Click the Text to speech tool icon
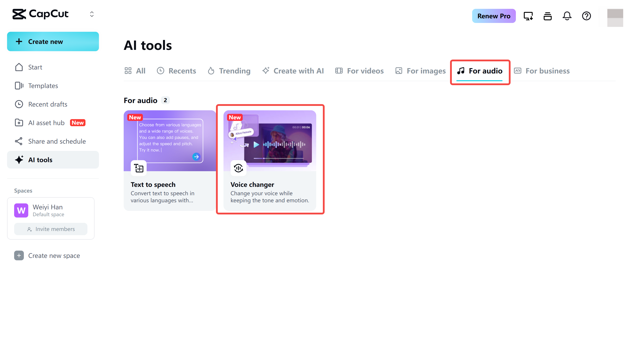The width and height of the screenshot is (636, 364). click(138, 168)
